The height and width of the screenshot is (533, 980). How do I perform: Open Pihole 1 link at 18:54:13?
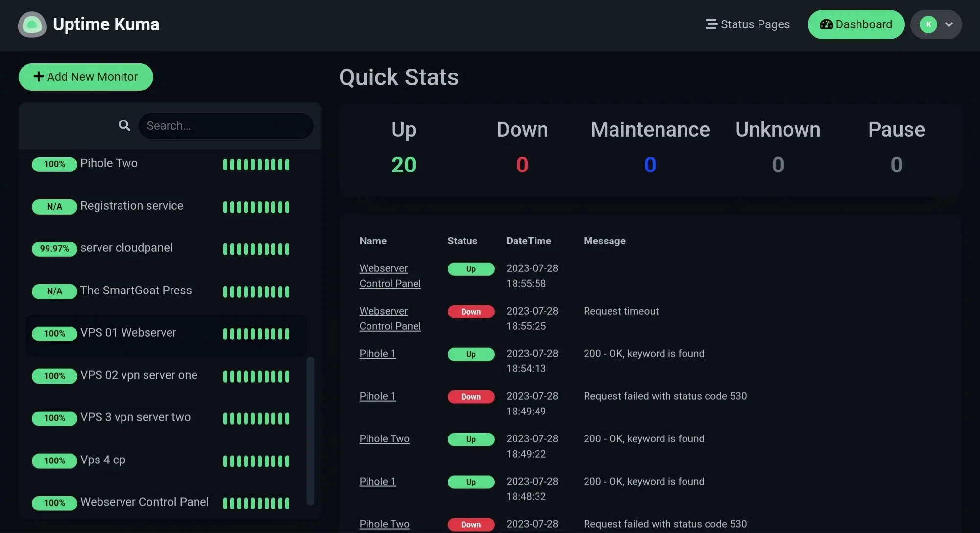click(x=377, y=353)
